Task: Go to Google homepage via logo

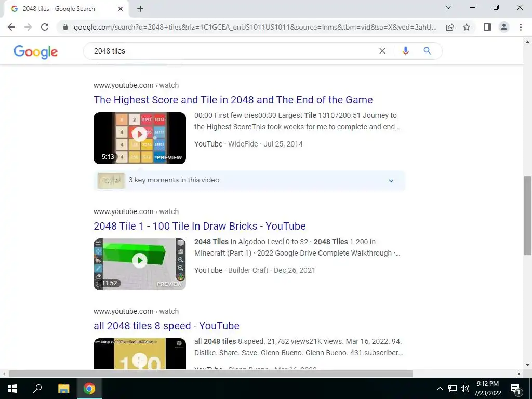Action: point(36,51)
